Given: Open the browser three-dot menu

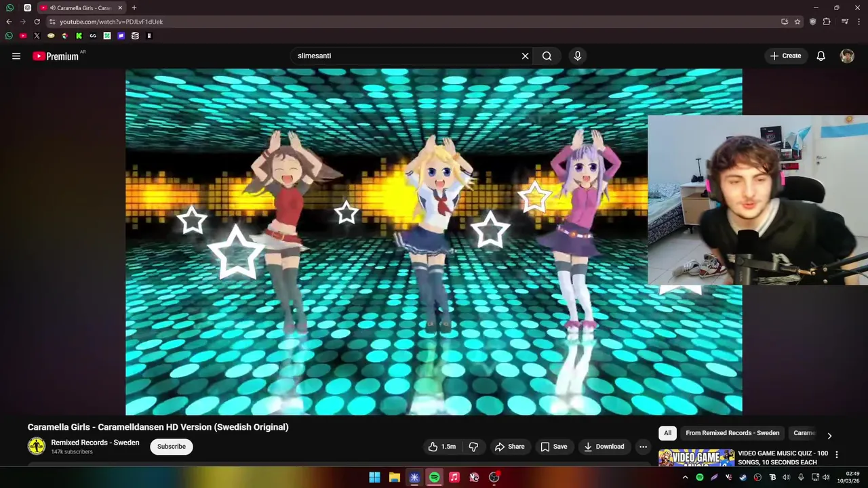Looking at the screenshot, I should [x=859, y=22].
